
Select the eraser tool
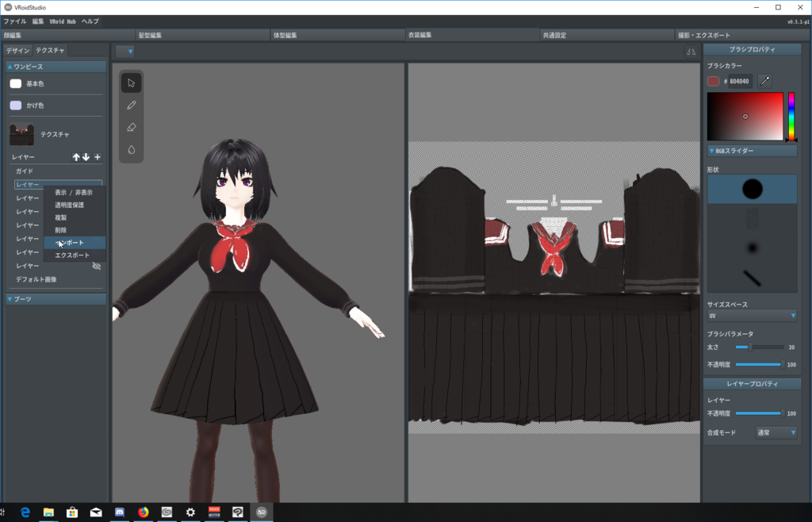(132, 128)
